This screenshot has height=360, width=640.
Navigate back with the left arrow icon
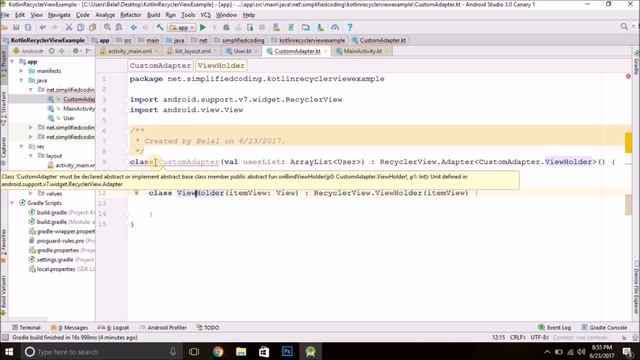pos(133,27)
